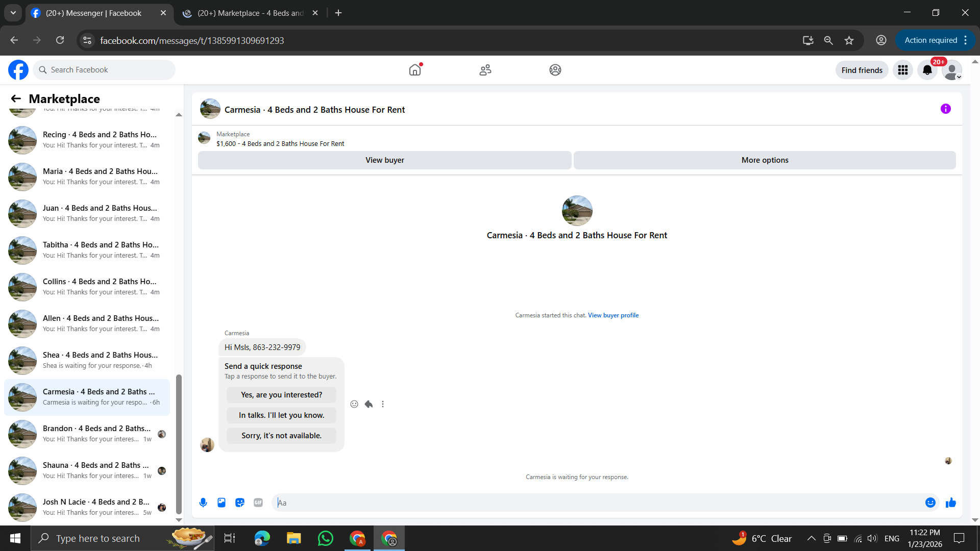
Task: Send 'Yes, are you interested?' quick response
Action: [281, 395]
